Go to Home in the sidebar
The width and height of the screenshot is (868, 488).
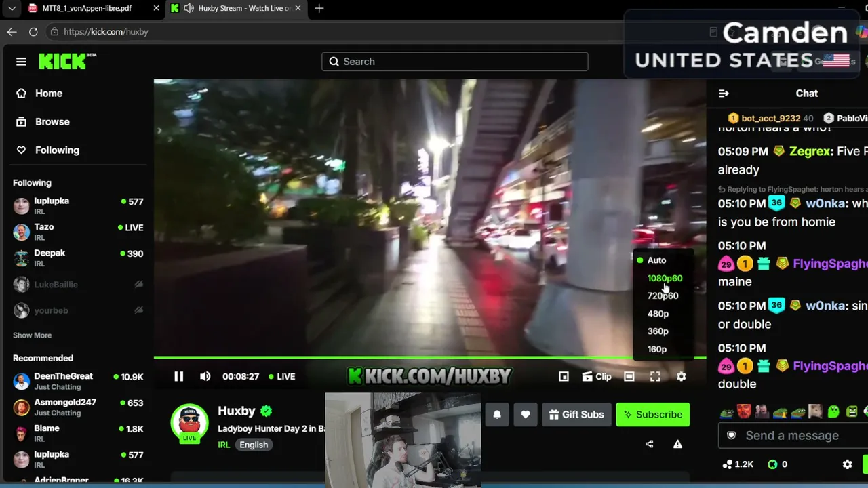pyautogui.click(x=39, y=94)
